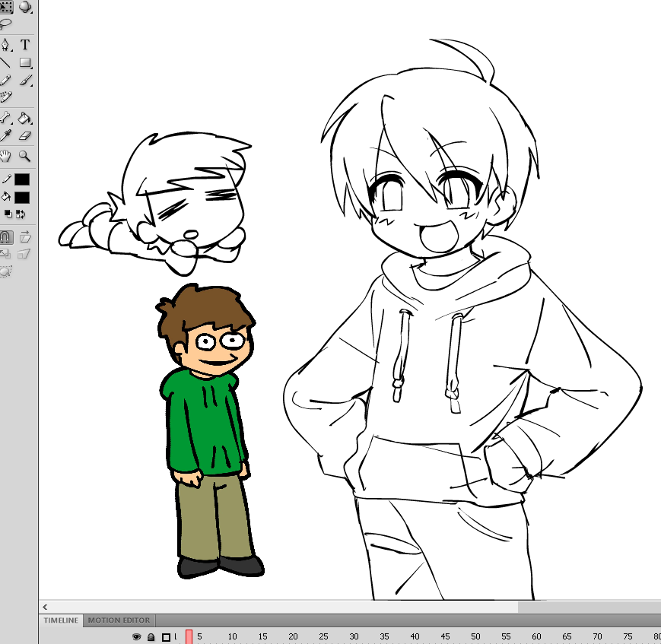Image resolution: width=661 pixels, height=644 pixels.
Task: Select the Text tool
Action: [x=25, y=45]
